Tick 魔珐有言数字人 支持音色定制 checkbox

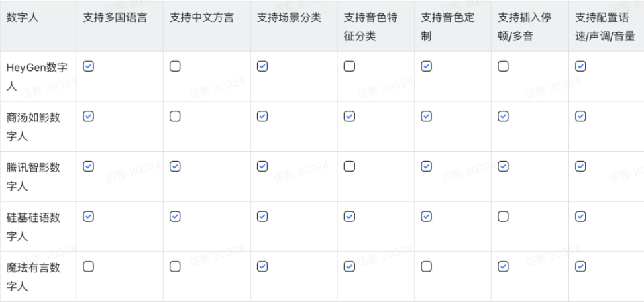tap(427, 266)
